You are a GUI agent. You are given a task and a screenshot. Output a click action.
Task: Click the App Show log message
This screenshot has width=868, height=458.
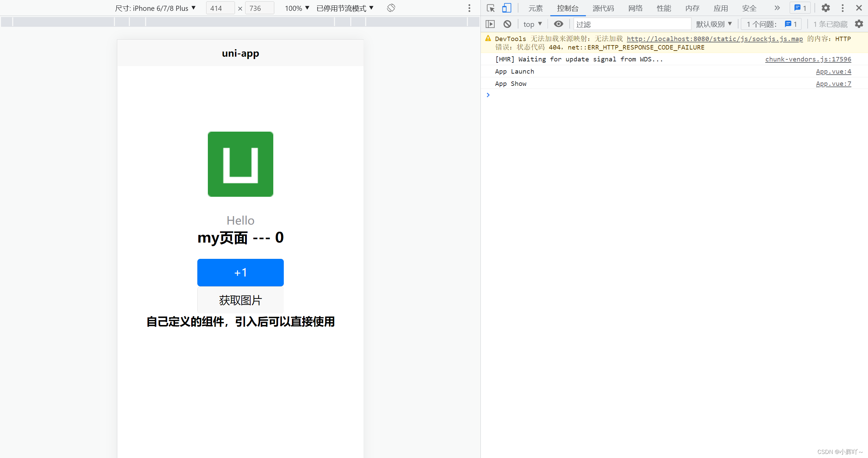click(511, 83)
